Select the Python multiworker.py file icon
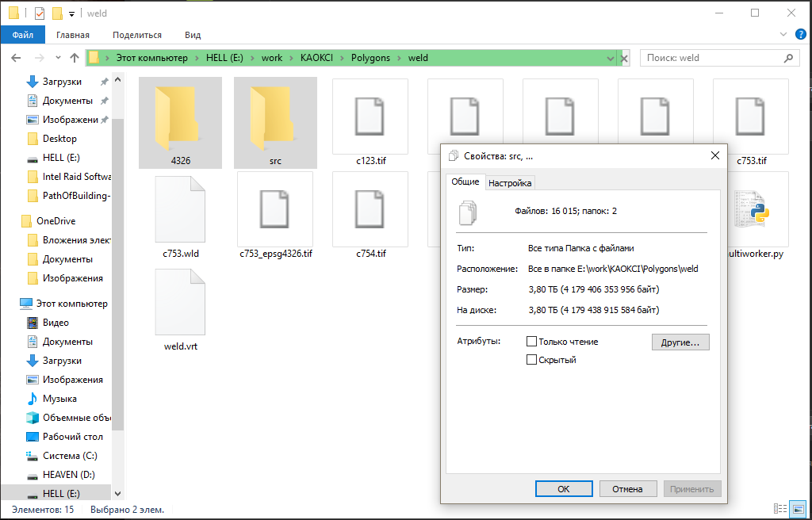812x520 pixels. pyautogui.click(x=753, y=209)
